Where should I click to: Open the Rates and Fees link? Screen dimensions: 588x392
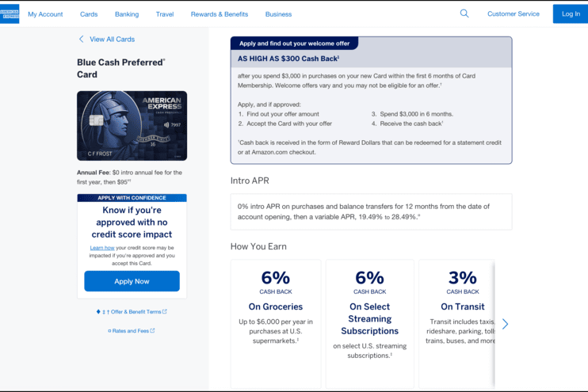coord(130,331)
